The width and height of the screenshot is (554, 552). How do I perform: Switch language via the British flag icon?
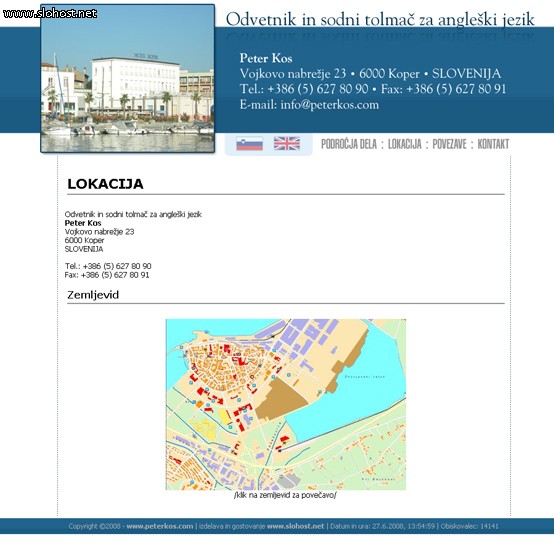click(x=287, y=143)
